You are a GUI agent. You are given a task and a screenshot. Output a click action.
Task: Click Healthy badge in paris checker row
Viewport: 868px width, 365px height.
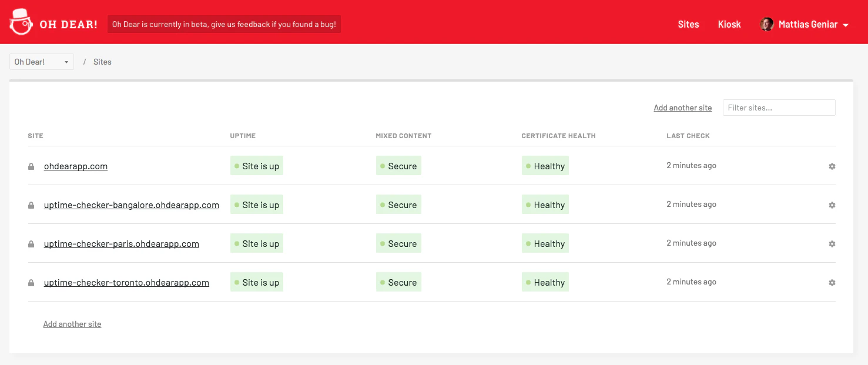click(x=545, y=244)
